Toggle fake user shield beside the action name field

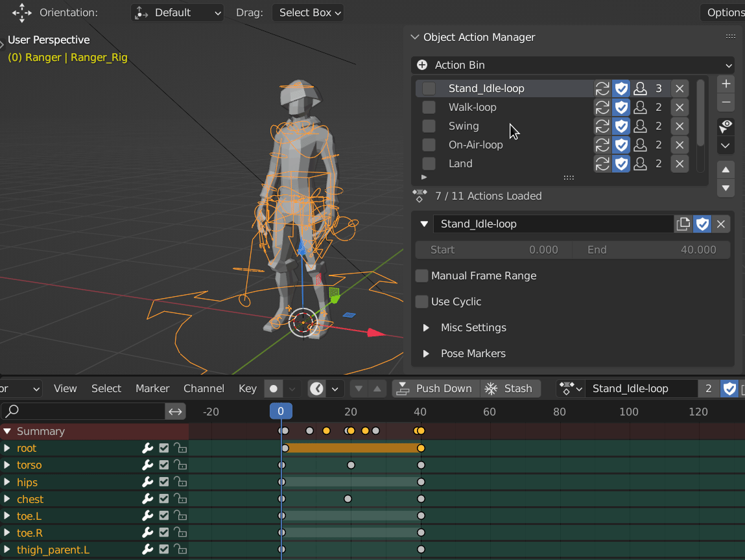(x=702, y=224)
